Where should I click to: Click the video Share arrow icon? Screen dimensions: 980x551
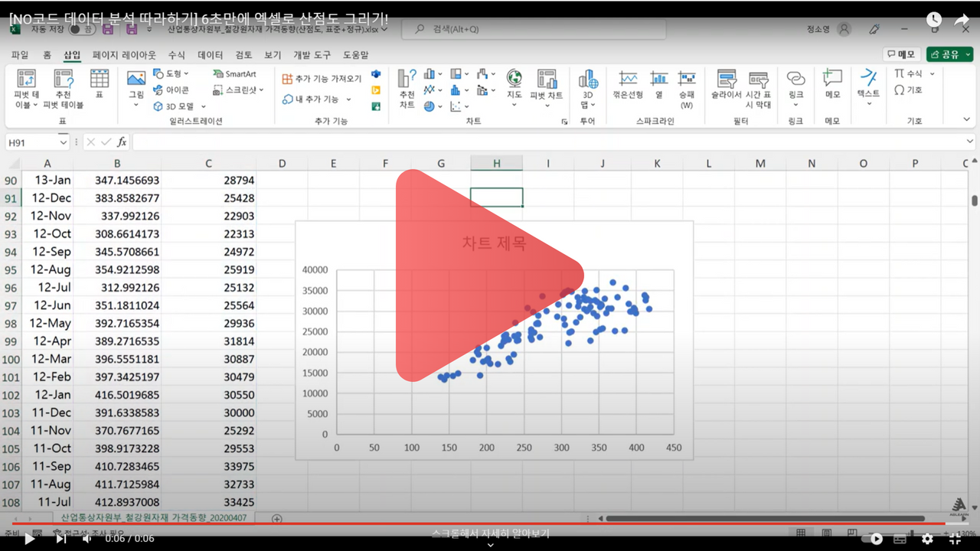point(962,20)
